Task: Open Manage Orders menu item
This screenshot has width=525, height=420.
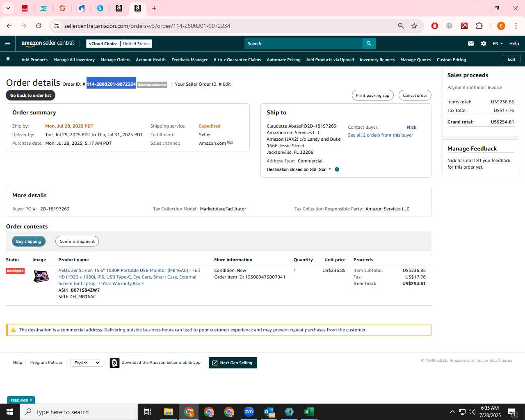Action: [x=115, y=59]
